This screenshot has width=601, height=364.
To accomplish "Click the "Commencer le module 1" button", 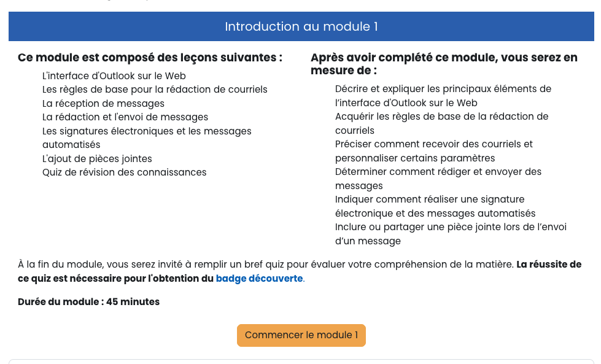I will (301, 335).
